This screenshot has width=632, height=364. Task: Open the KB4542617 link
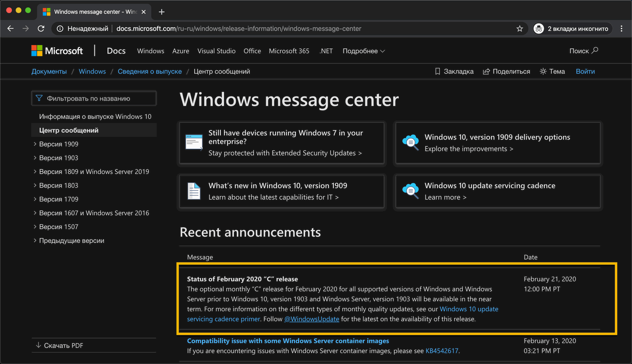tap(442, 351)
